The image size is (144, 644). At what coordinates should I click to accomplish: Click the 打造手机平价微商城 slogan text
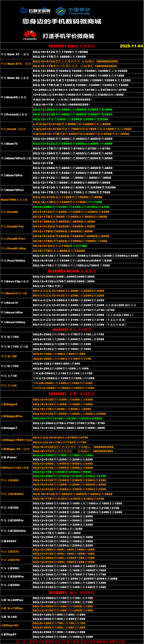(x=68, y=36)
